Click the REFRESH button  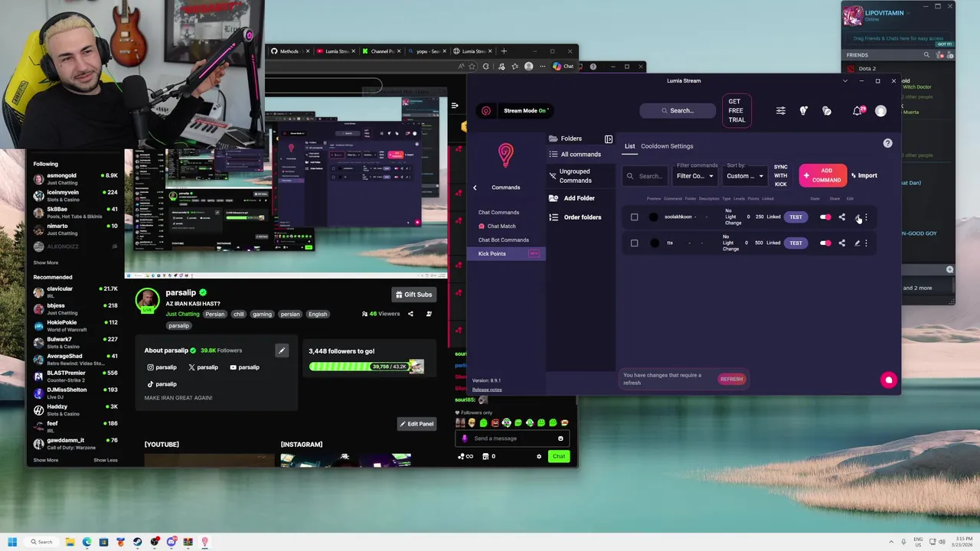(731, 380)
